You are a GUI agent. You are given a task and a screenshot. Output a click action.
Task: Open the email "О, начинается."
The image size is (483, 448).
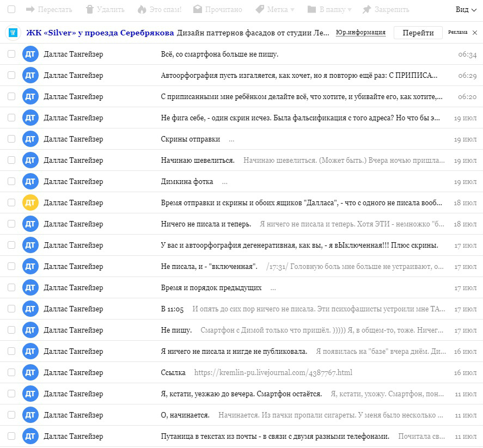point(185,415)
